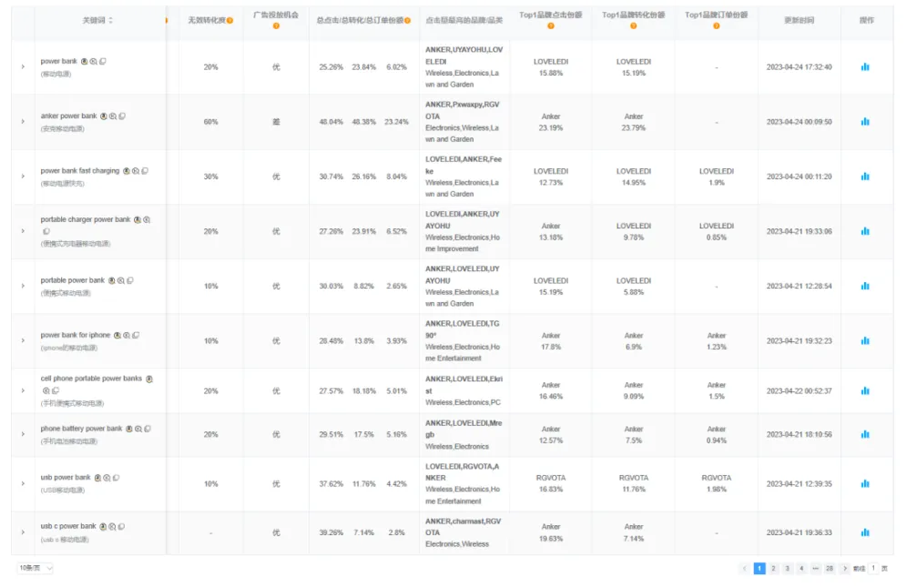
Task: Click the update time '2023-04-22 00:52:37'
Action: coord(799,390)
